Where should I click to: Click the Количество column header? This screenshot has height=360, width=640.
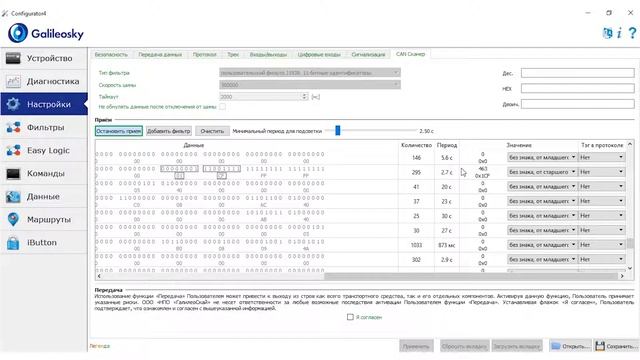coord(416,145)
